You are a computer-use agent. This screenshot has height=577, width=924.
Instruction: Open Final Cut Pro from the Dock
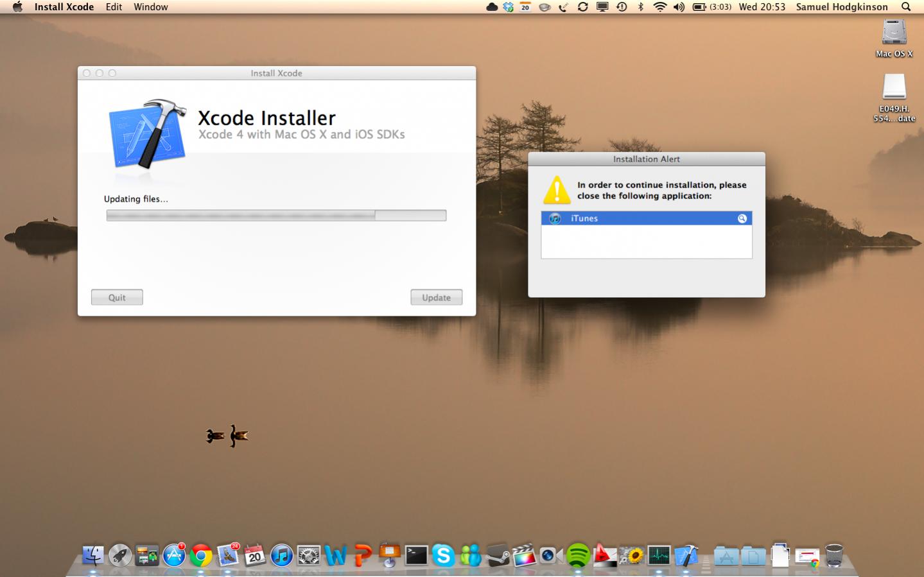pos(524,555)
